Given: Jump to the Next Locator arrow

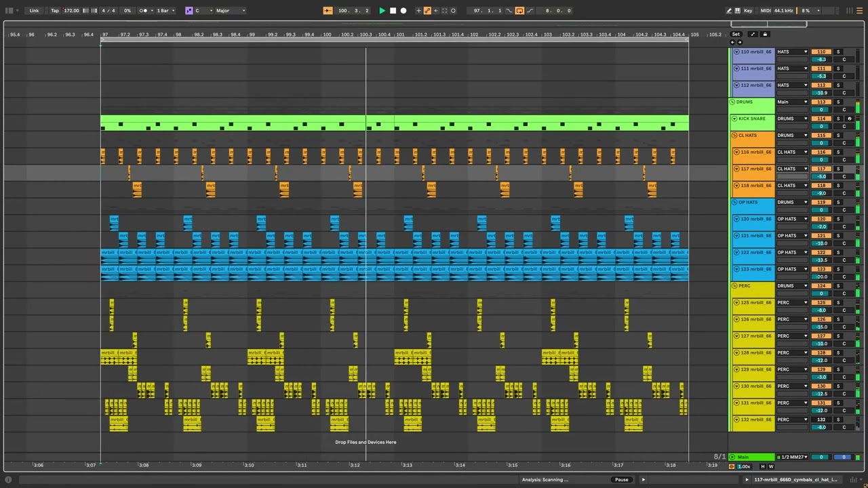Looking at the screenshot, I should tap(739, 43).
